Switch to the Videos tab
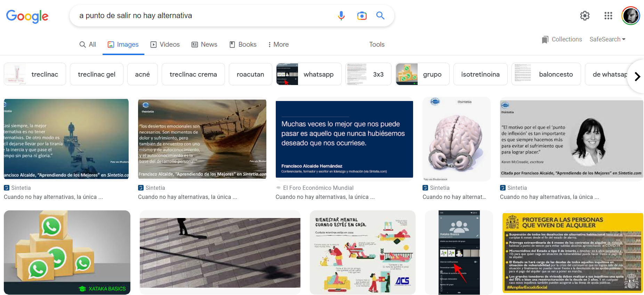The width and height of the screenshot is (644, 295). tap(165, 45)
